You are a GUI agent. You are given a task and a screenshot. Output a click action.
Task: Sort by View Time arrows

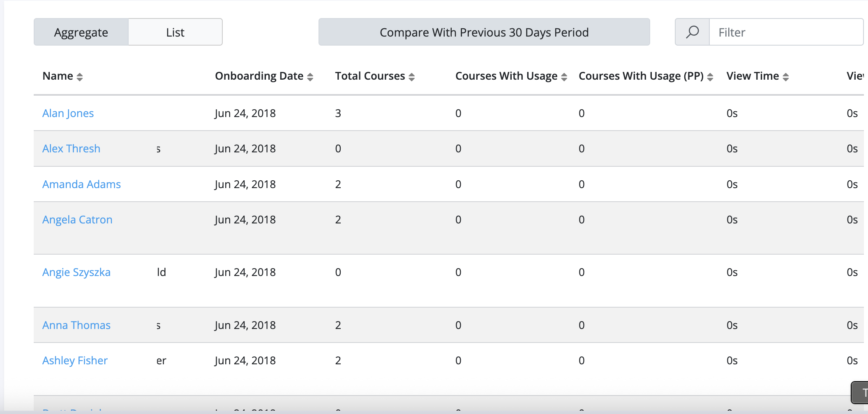786,77
